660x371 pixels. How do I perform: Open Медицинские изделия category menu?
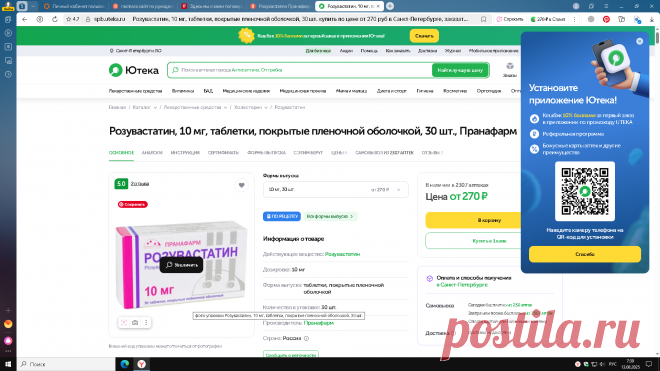coord(246,91)
